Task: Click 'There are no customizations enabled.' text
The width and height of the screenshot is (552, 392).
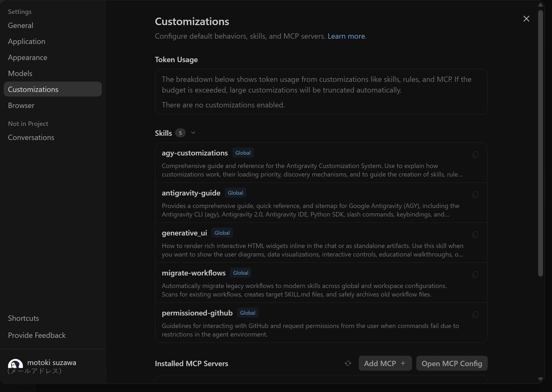Action: (223, 105)
